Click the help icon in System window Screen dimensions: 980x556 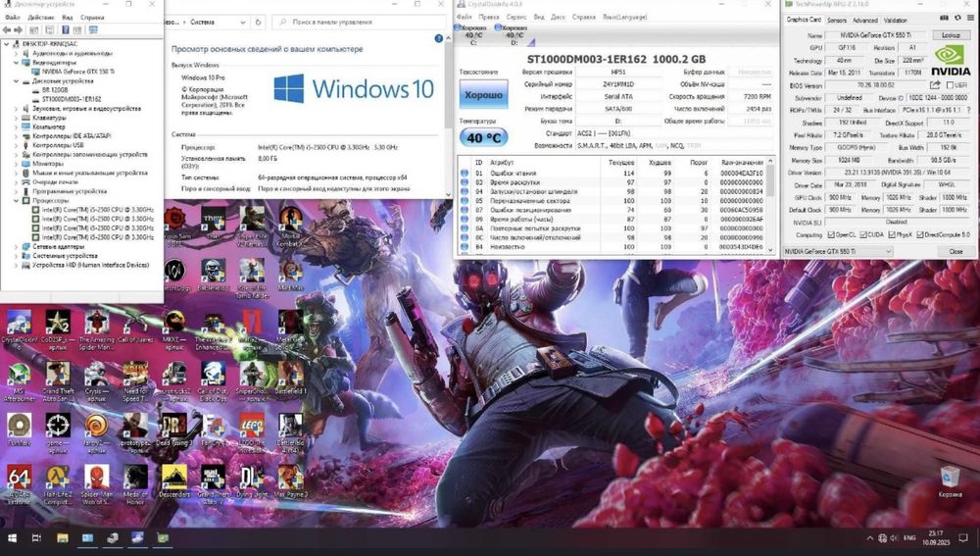tap(439, 38)
